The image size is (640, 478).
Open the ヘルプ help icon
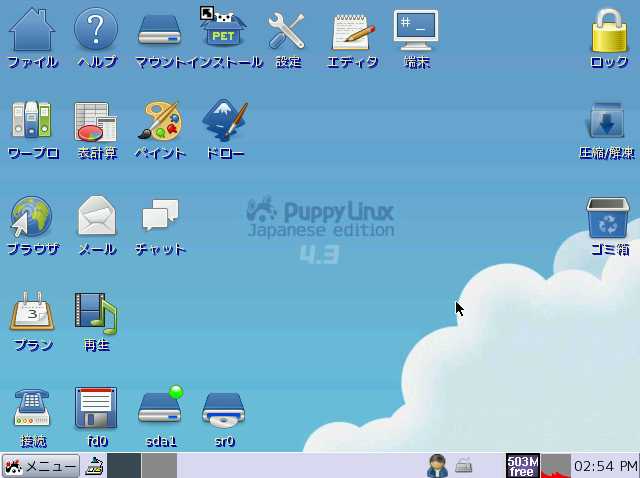coord(96,30)
